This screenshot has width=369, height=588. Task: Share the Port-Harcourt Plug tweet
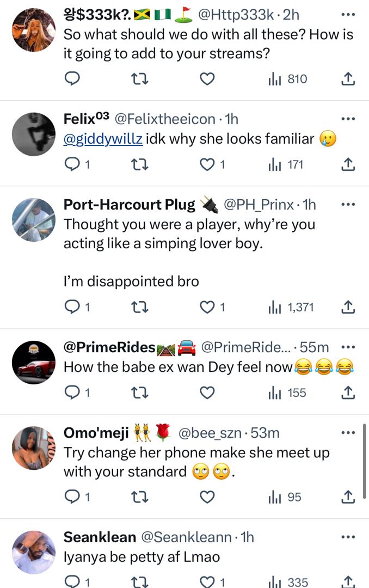click(x=348, y=307)
